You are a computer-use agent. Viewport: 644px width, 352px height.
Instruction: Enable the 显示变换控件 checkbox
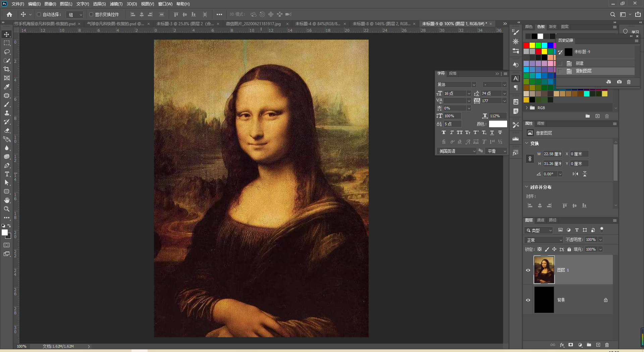(91, 14)
